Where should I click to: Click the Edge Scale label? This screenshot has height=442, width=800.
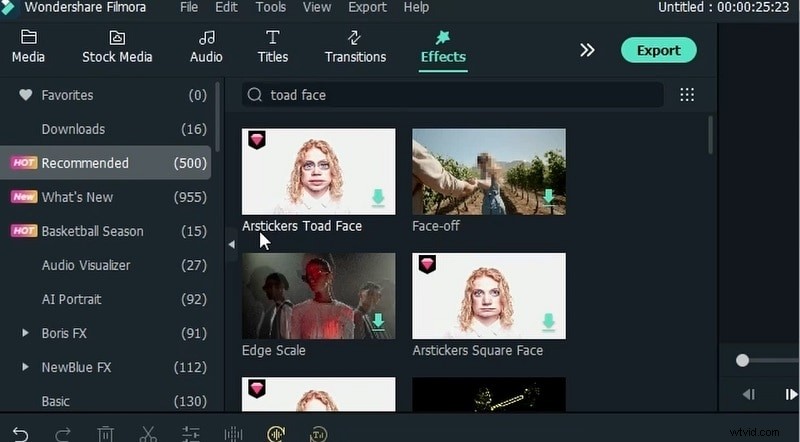click(x=273, y=351)
